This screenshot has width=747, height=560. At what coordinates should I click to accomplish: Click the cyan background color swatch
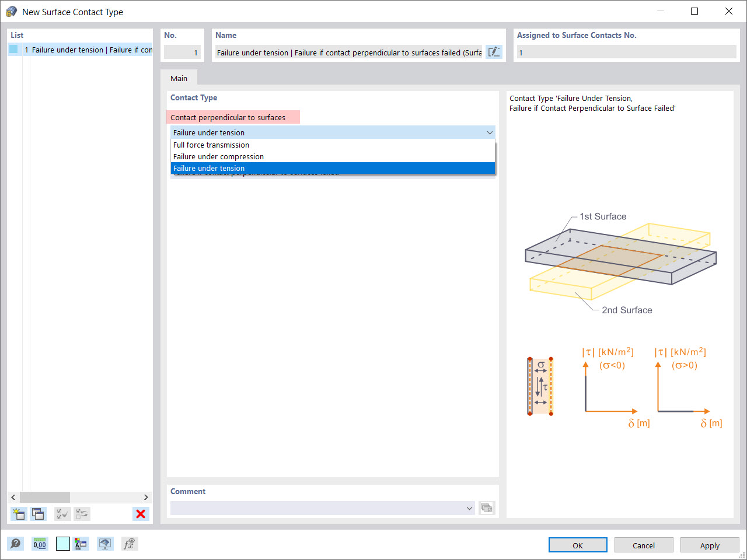click(62, 543)
